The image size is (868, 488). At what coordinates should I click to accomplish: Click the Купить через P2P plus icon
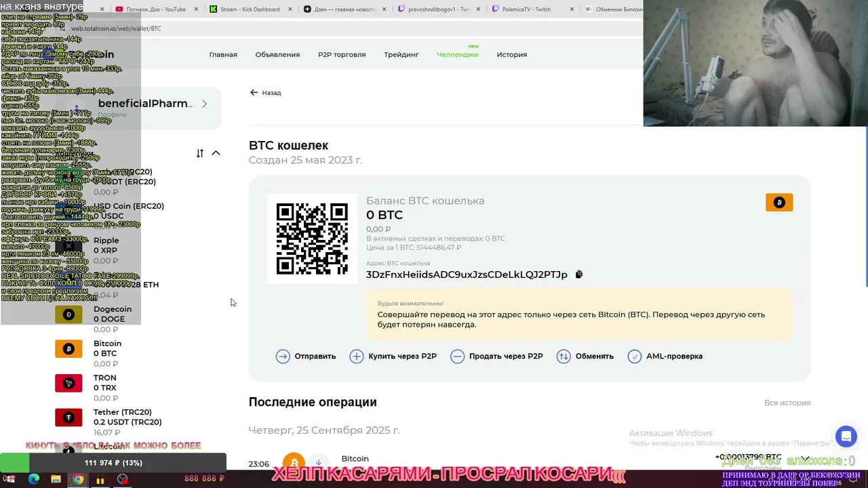[357, 357]
